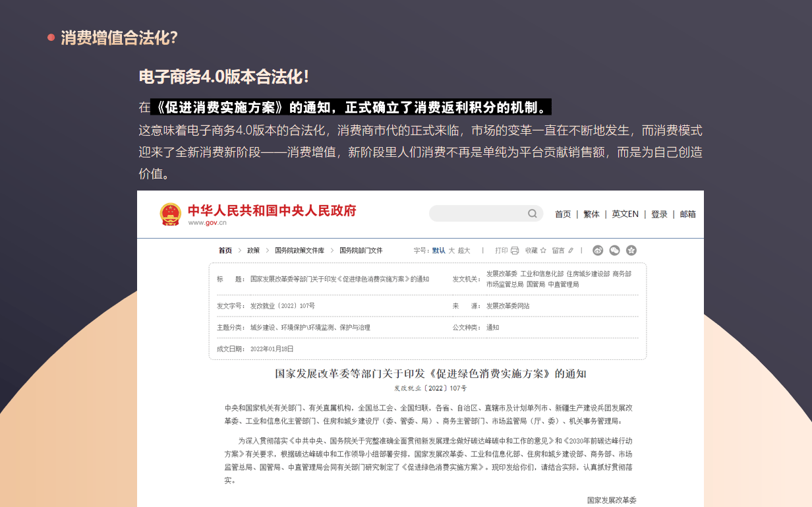The height and width of the screenshot is (507, 812).
Task: Select 默认 default font size
Action: click(439, 251)
